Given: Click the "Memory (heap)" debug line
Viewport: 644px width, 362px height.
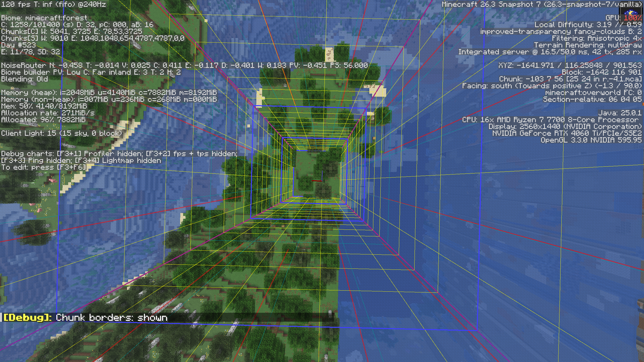Looking at the screenshot, I should pos(109,93).
